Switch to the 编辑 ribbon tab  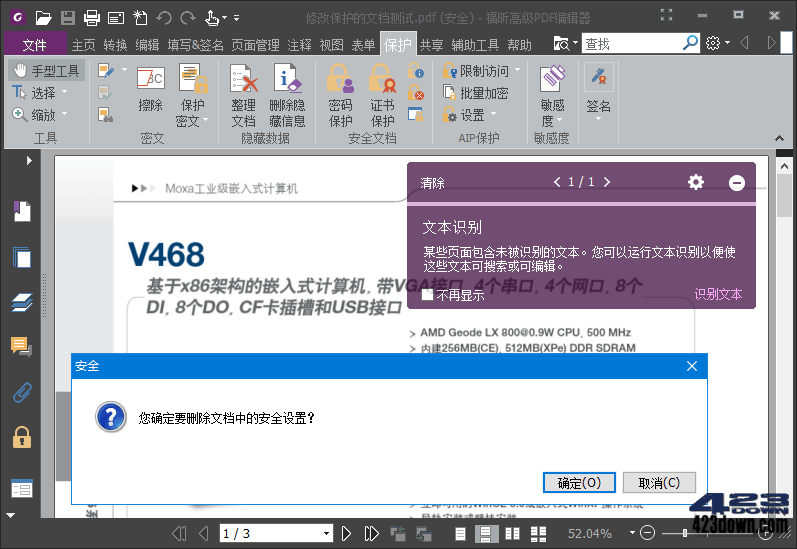(x=147, y=45)
